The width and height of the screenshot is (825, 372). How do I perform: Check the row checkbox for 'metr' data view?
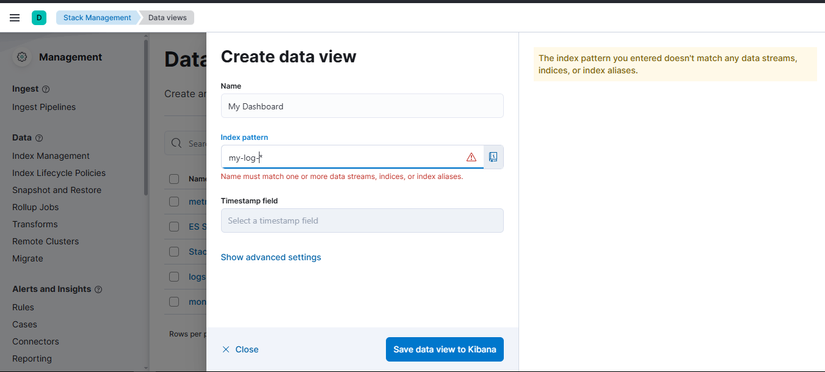174,202
